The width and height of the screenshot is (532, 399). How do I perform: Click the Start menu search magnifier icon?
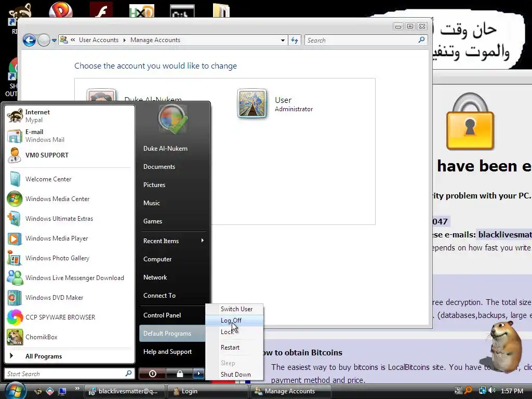coord(129,374)
